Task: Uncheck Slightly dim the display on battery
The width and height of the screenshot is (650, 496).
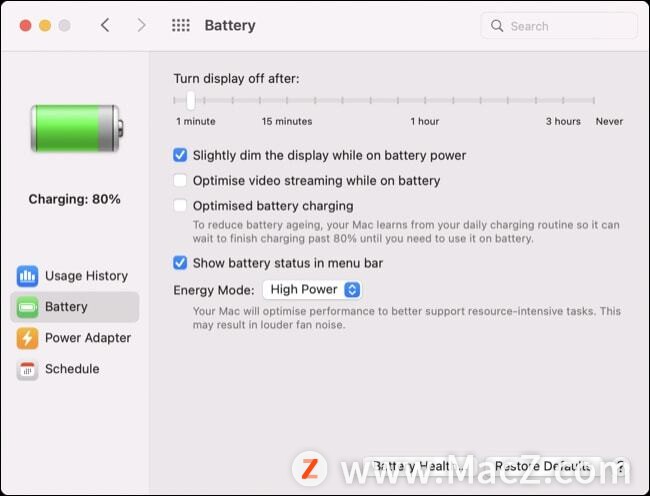Action: (180, 155)
